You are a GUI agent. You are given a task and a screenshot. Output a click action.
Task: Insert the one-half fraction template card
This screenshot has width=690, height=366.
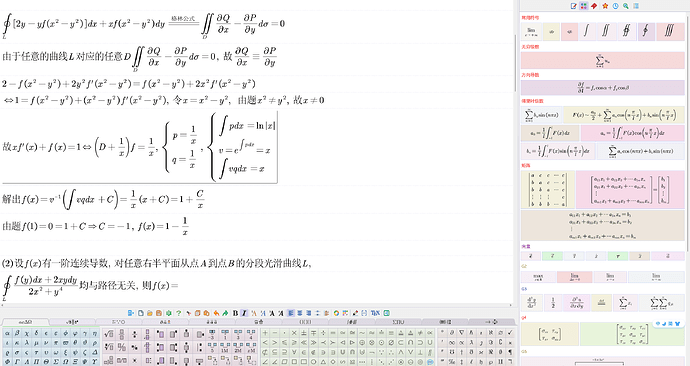click(x=553, y=302)
